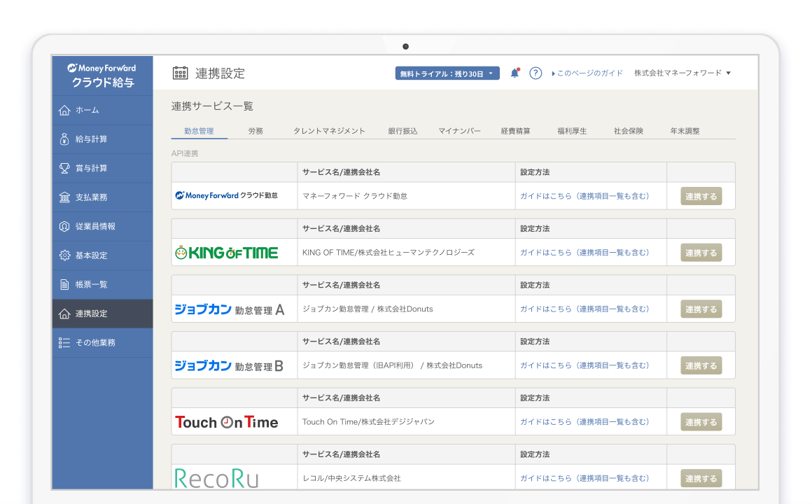Click the calendar icon next to 連携設定 title
This screenshot has height=504, width=812.
pos(180,73)
